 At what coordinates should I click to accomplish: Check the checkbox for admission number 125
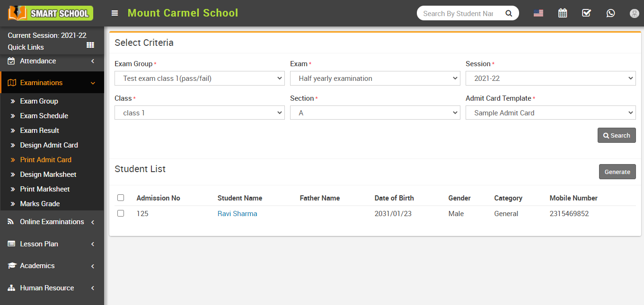(121, 213)
